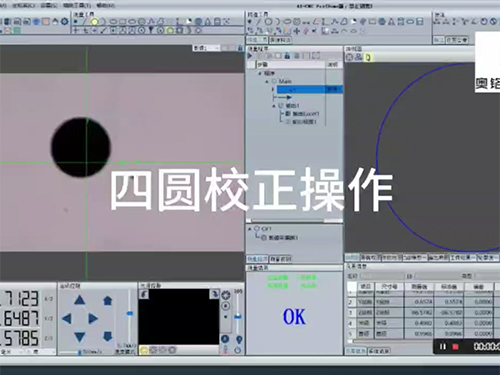Click the highlighted yellow icon in graphics view toolbar
Viewport: 500px width, 375px height.
[x=368, y=57]
